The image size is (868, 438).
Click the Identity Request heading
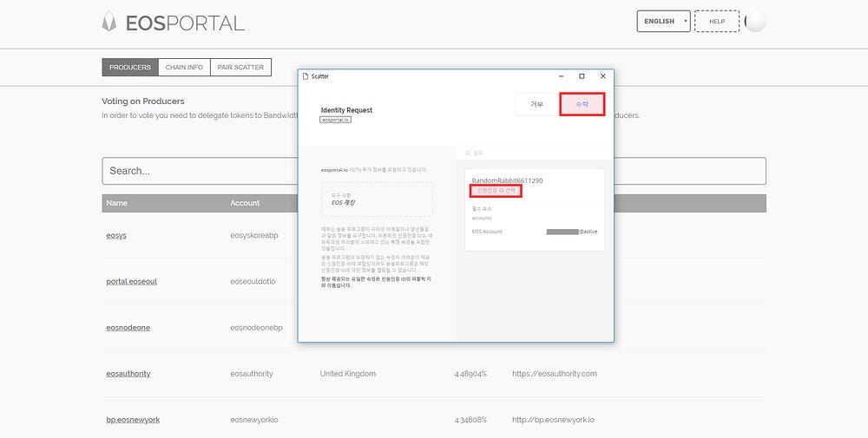click(x=346, y=110)
